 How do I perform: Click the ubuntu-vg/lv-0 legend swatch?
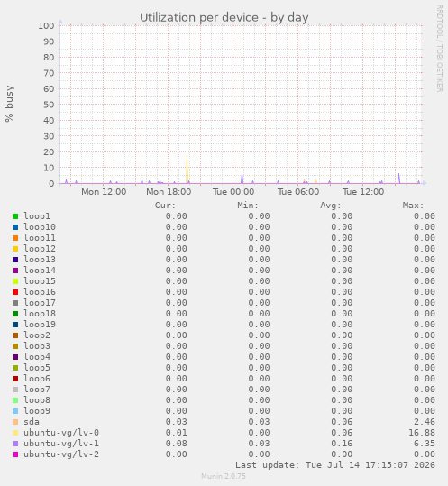[15, 433]
